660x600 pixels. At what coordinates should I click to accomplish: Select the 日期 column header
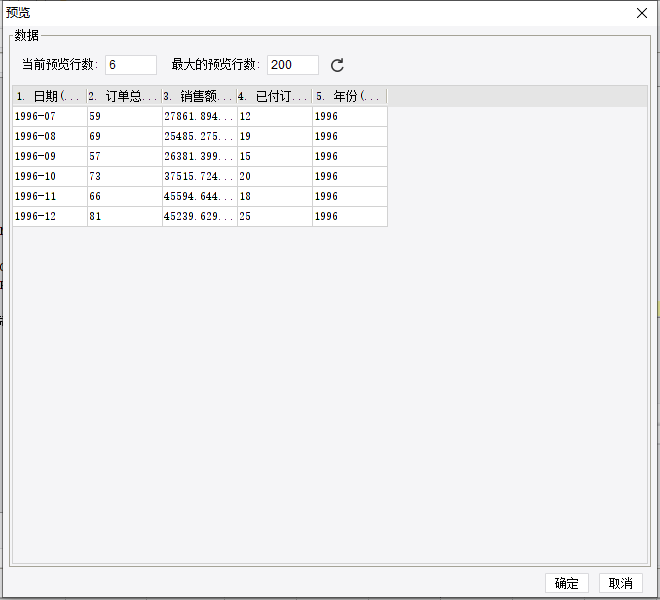coord(50,96)
